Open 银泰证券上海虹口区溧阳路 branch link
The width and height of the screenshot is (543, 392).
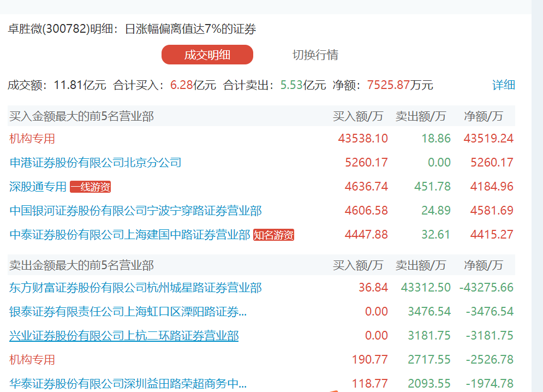point(128,312)
